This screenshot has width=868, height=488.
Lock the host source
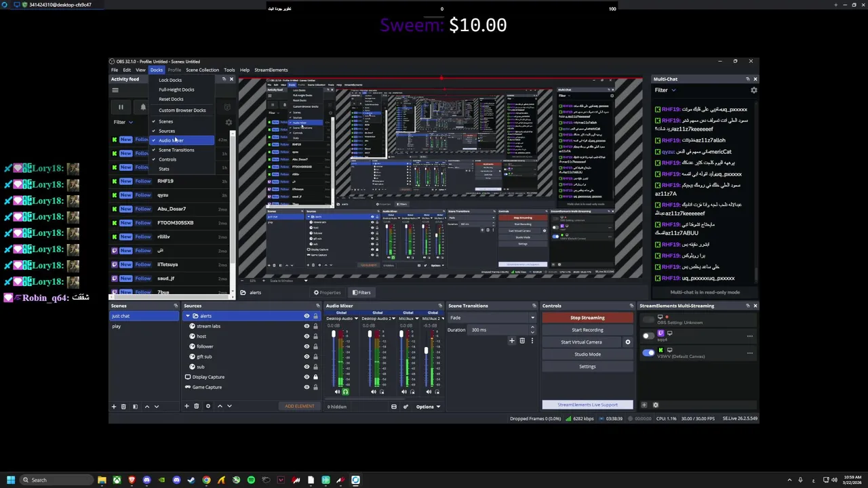(315, 336)
